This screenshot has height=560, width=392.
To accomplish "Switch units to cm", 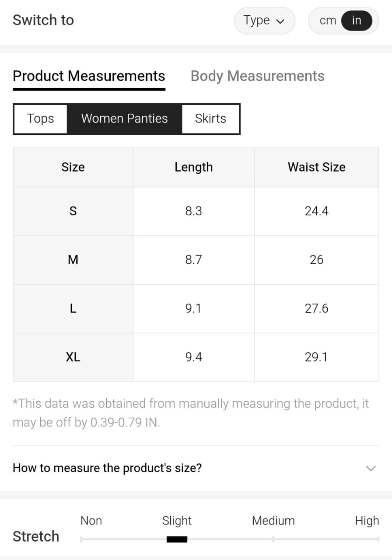I will [x=327, y=21].
